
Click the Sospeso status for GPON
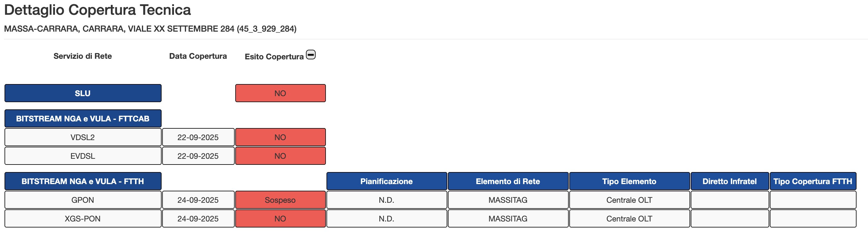280,200
